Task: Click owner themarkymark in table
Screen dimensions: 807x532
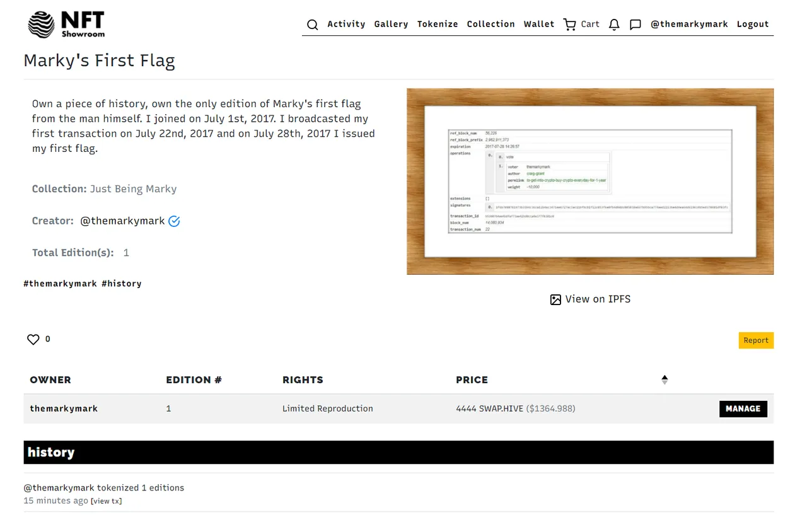Action: click(x=64, y=408)
